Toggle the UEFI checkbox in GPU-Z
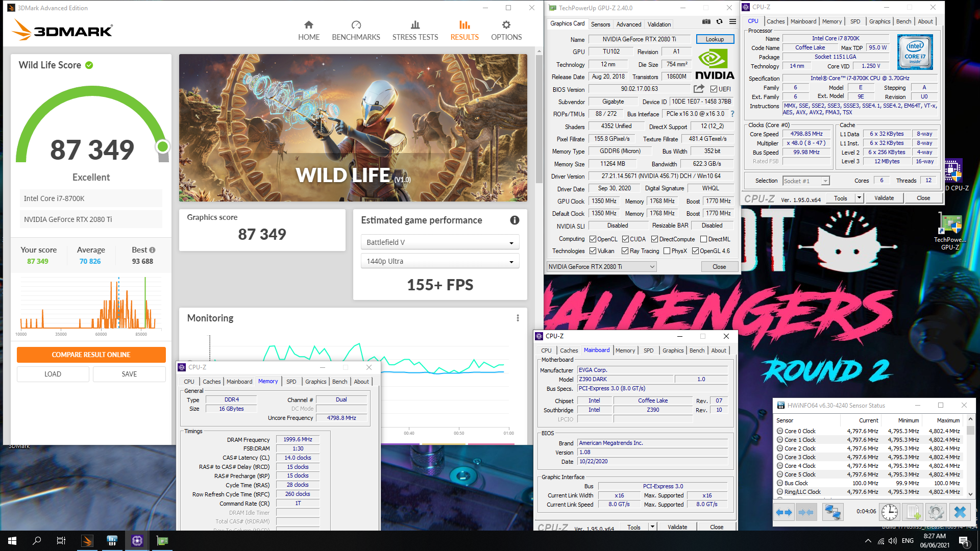Screen dimensions: 980x551 click(x=714, y=89)
